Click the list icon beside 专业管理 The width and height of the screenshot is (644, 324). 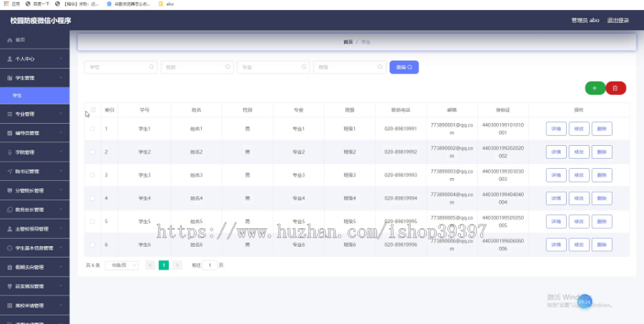coord(10,114)
